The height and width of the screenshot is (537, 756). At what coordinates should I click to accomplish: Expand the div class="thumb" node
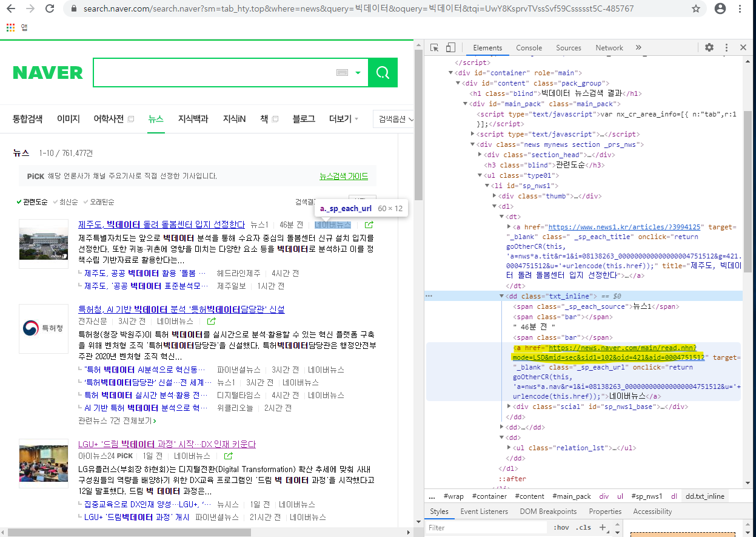495,196
